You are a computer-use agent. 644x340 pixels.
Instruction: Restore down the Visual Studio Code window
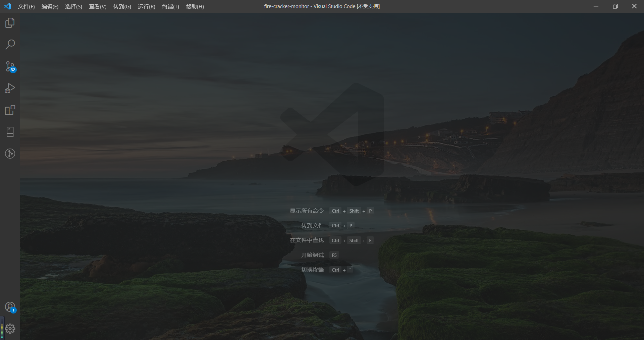(615, 6)
